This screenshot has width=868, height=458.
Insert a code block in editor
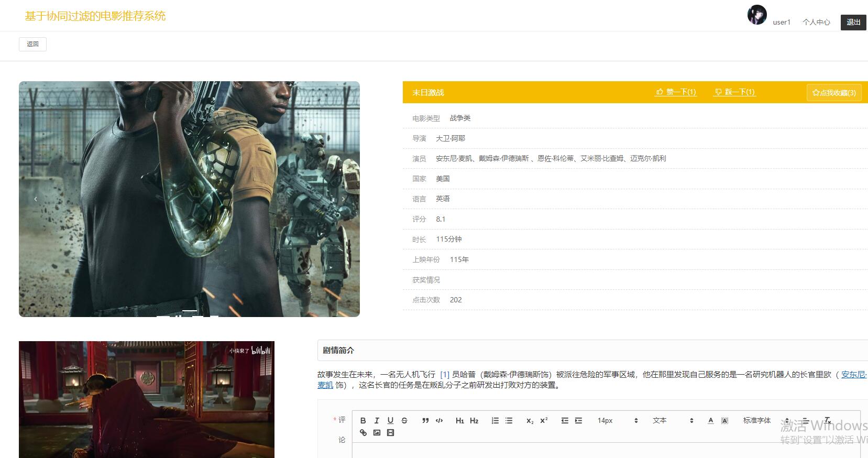tap(439, 420)
